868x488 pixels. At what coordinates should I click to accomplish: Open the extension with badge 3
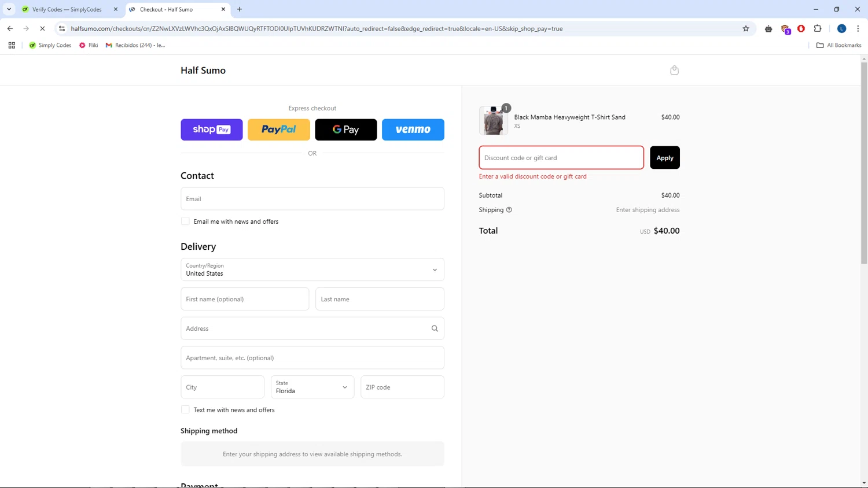click(785, 29)
